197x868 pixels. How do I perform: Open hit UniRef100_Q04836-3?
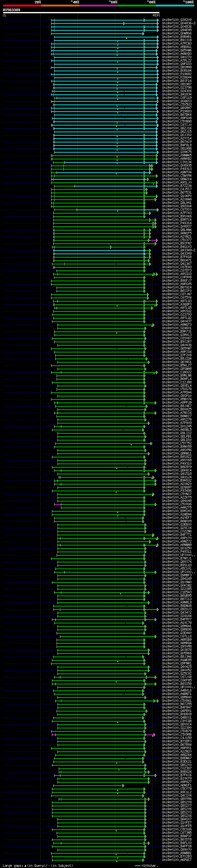[179, 23]
